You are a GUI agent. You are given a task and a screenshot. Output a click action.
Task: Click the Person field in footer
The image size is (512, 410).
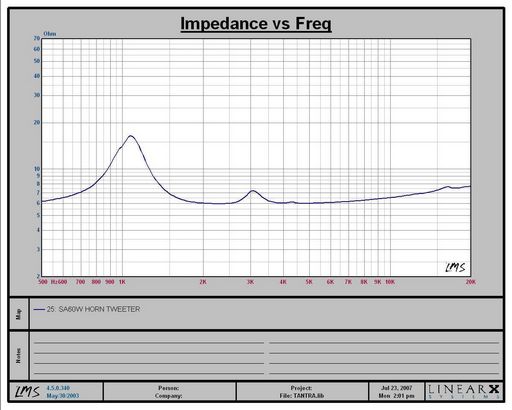[x=169, y=388]
